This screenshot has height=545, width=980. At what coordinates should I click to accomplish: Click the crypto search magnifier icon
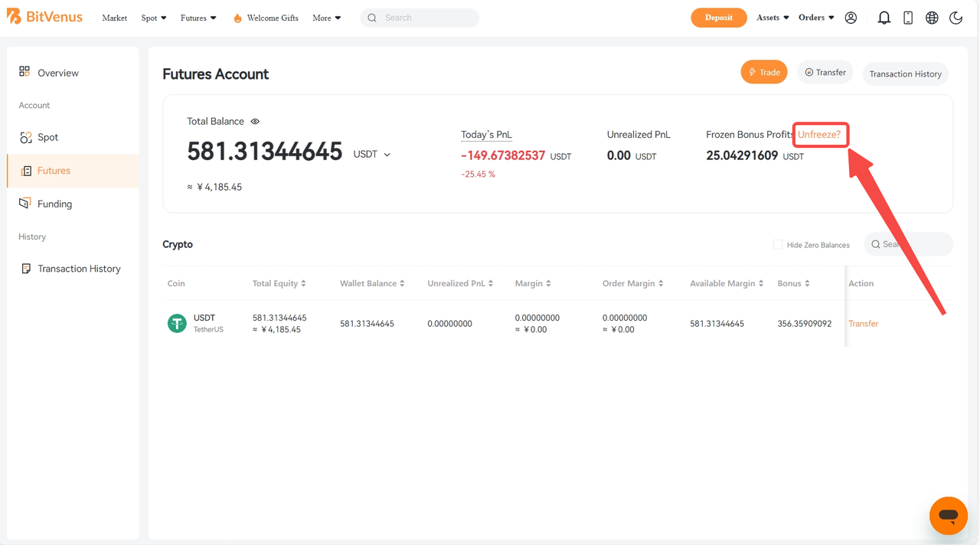[876, 244]
